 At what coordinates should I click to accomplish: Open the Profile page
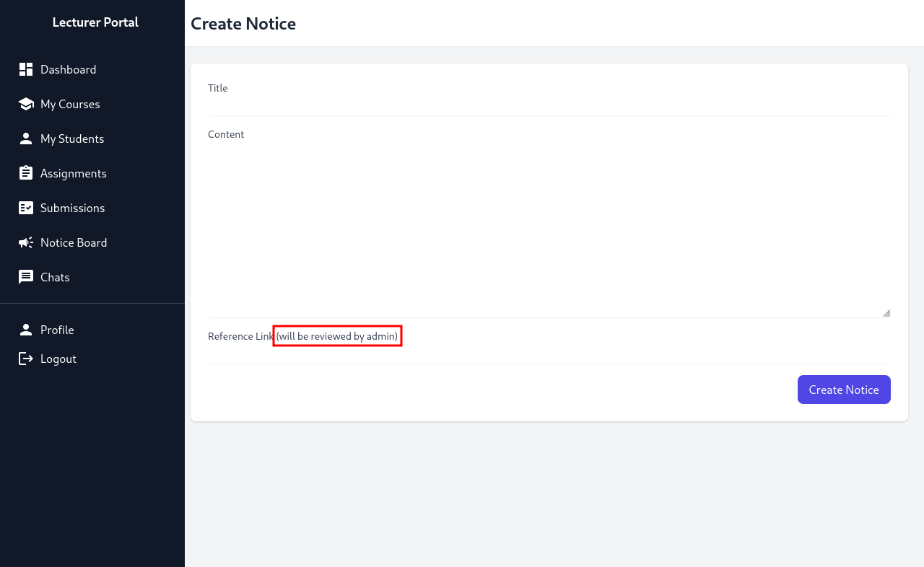coord(57,330)
